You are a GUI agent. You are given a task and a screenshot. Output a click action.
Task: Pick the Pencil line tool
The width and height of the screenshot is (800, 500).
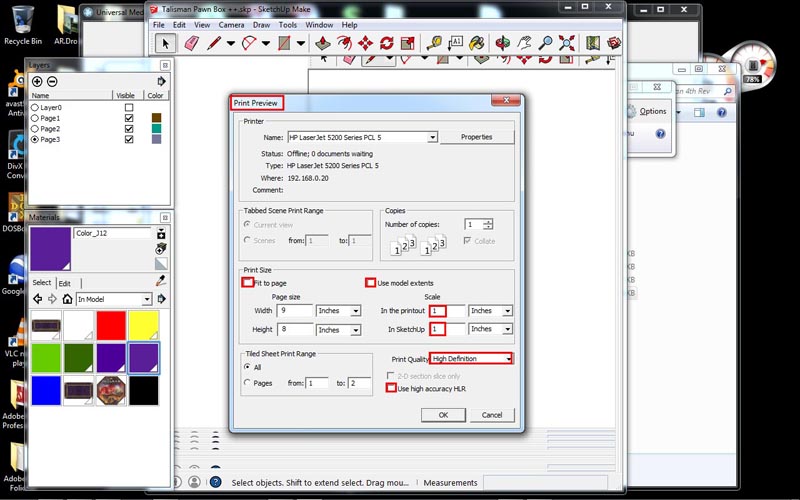[x=213, y=43]
